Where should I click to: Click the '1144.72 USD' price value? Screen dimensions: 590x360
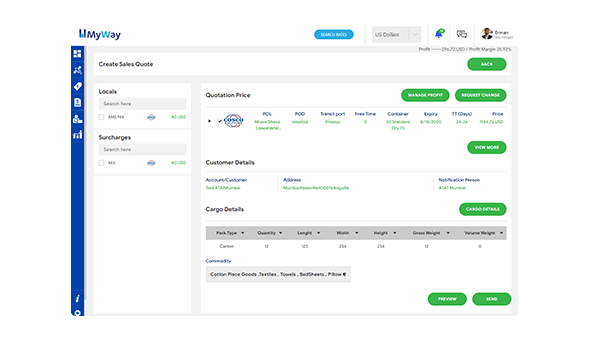point(491,122)
